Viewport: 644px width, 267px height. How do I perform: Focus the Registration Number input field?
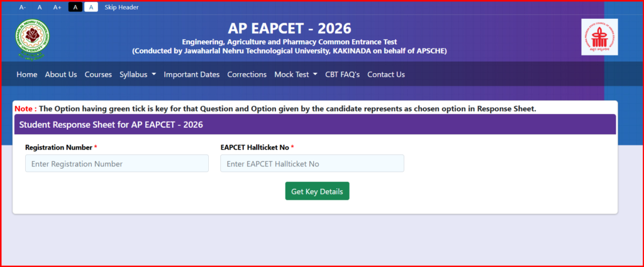[x=116, y=163]
